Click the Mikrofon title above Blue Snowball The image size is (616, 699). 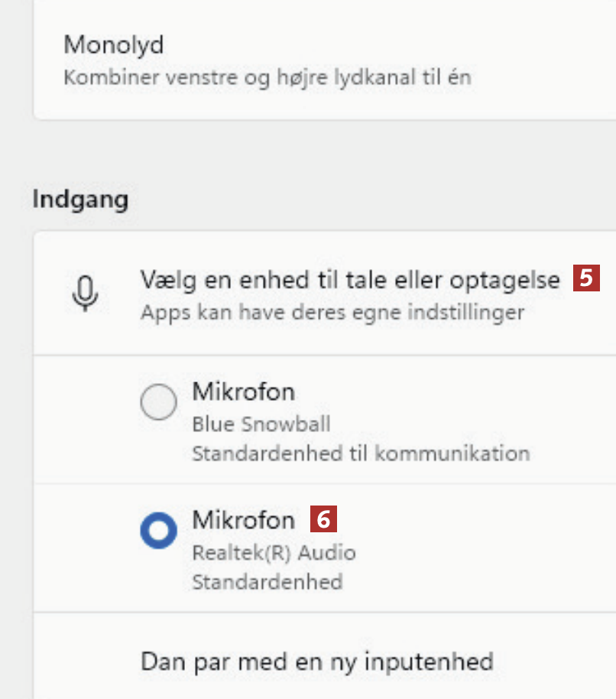pos(243,392)
